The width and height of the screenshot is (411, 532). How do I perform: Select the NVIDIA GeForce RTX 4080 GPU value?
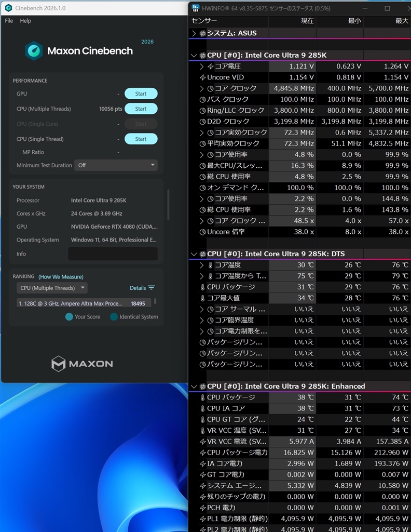click(114, 227)
